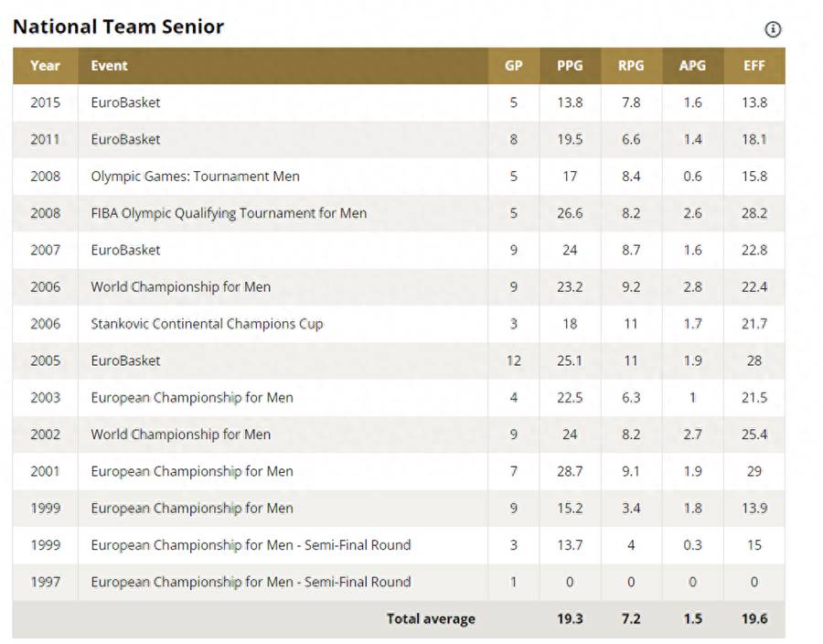Sort by the RPG column header

click(631, 66)
